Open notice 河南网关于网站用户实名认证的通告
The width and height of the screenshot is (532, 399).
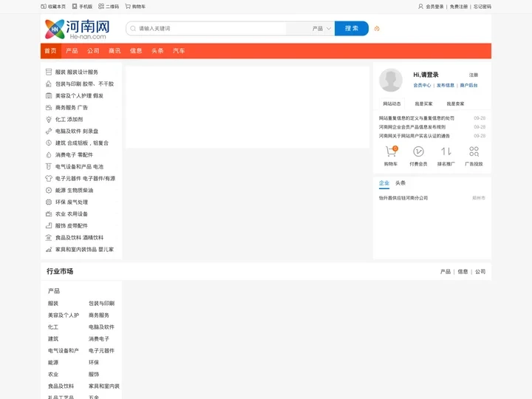coord(415,136)
